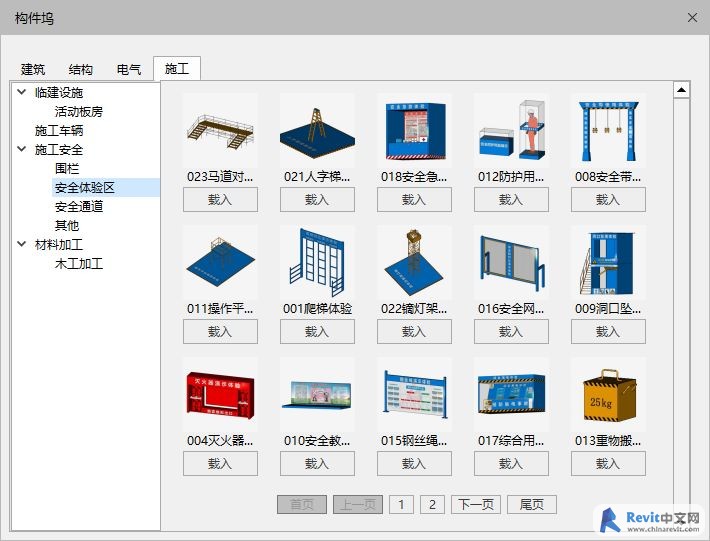The image size is (710, 541).
Task: Select 其他 in the tree
Action: pyautogui.click(x=67, y=225)
